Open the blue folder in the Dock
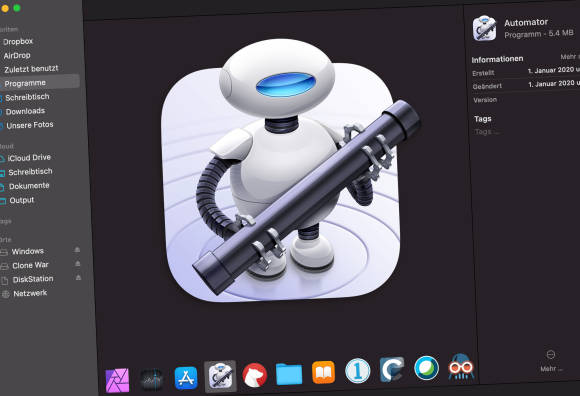 (x=289, y=373)
